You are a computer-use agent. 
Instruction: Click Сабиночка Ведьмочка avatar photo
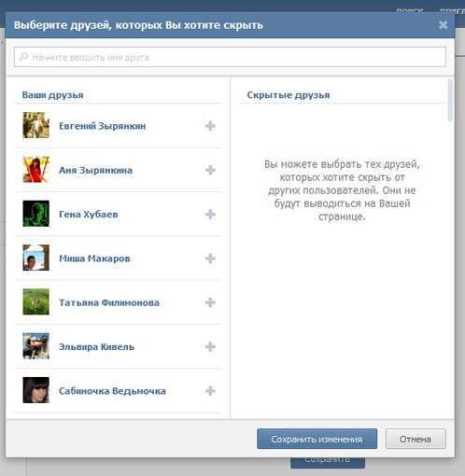(x=36, y=390)
